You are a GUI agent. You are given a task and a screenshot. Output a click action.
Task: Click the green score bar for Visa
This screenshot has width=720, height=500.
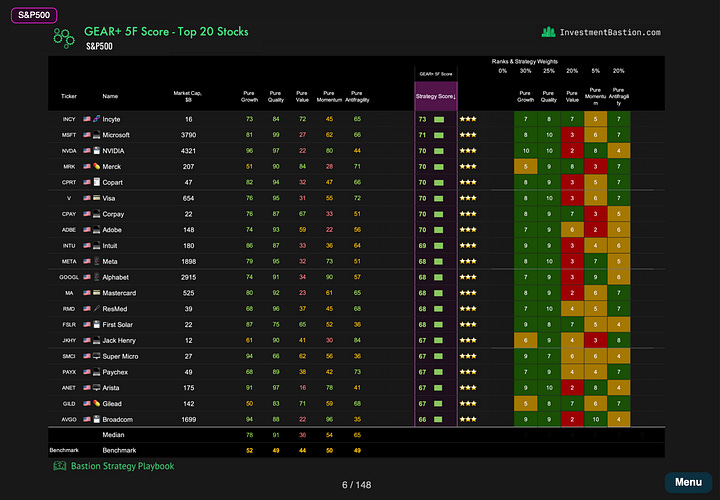tap(439, 198)
